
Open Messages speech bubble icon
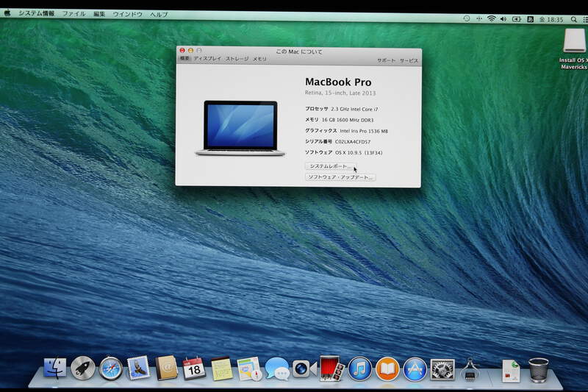(277, 368)
